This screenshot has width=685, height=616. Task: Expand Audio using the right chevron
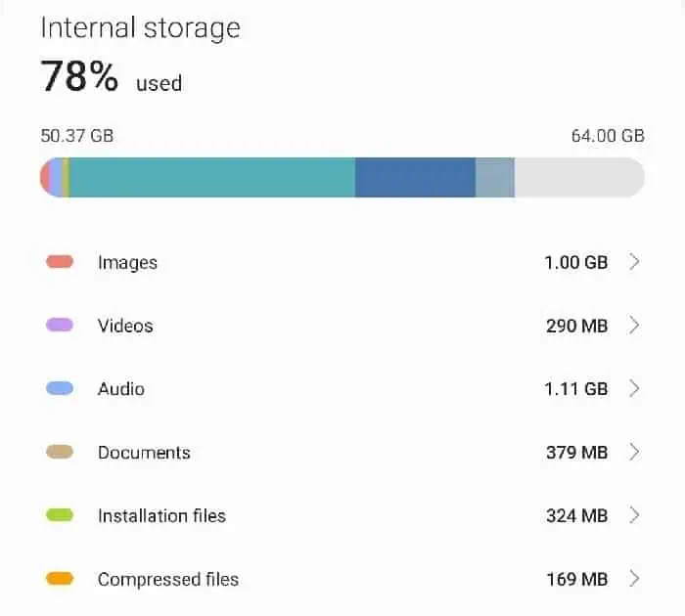coord(634,389)
